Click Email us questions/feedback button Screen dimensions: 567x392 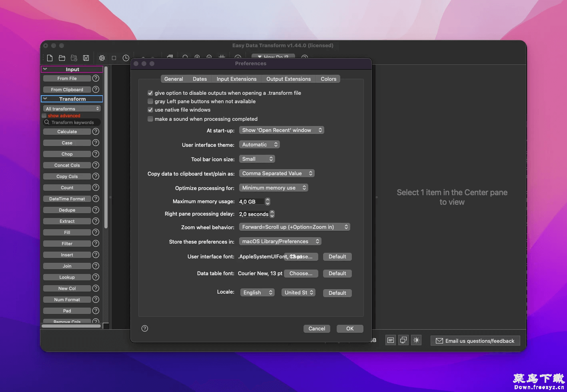pos(475,341)
